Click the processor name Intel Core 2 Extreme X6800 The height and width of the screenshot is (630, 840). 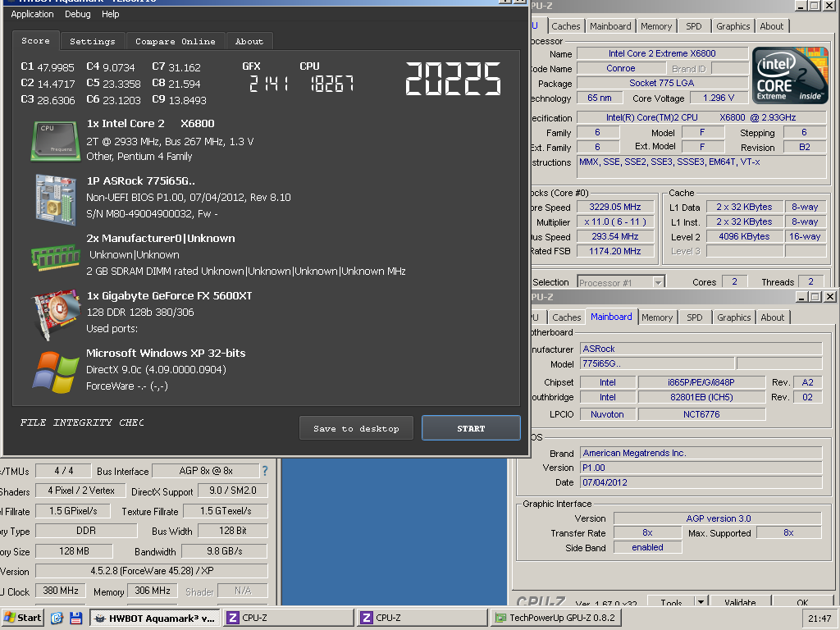tap(662, 53)
